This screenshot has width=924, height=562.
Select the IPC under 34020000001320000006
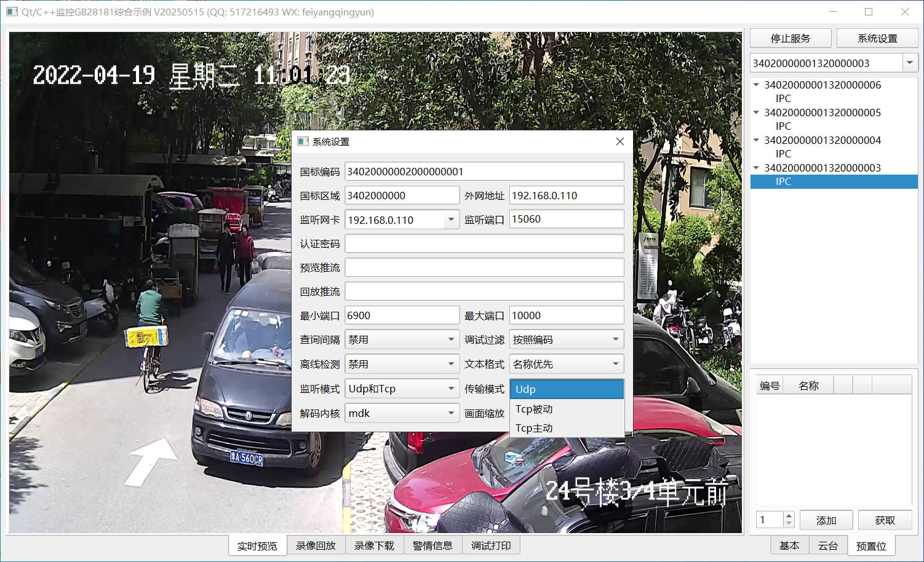(783, 98)
